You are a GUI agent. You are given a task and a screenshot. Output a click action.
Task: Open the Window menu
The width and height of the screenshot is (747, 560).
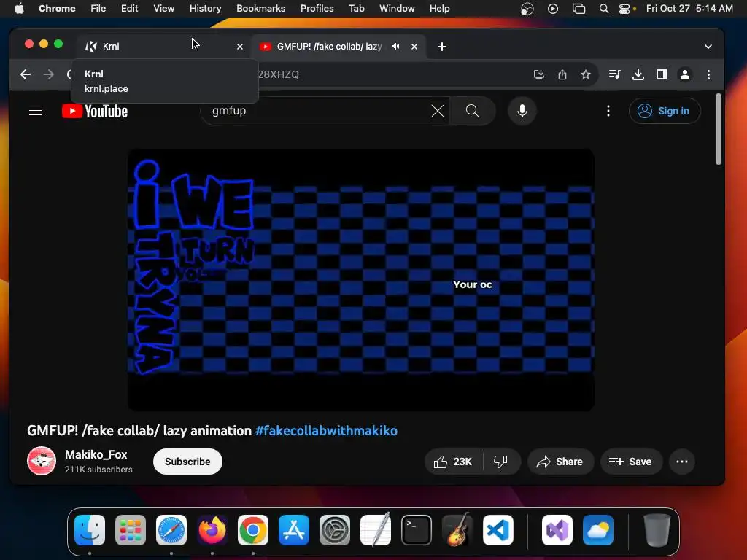[x=397, y=9]
